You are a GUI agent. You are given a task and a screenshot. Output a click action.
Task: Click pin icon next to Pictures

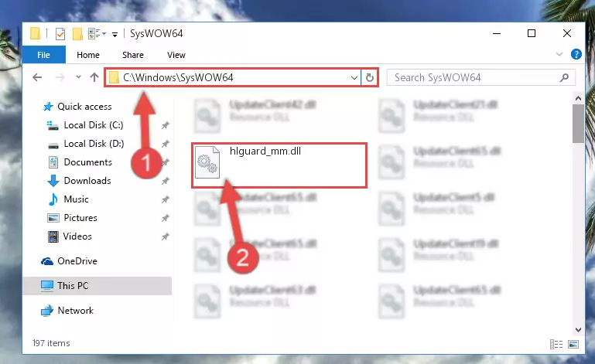(x=165, y=218)
